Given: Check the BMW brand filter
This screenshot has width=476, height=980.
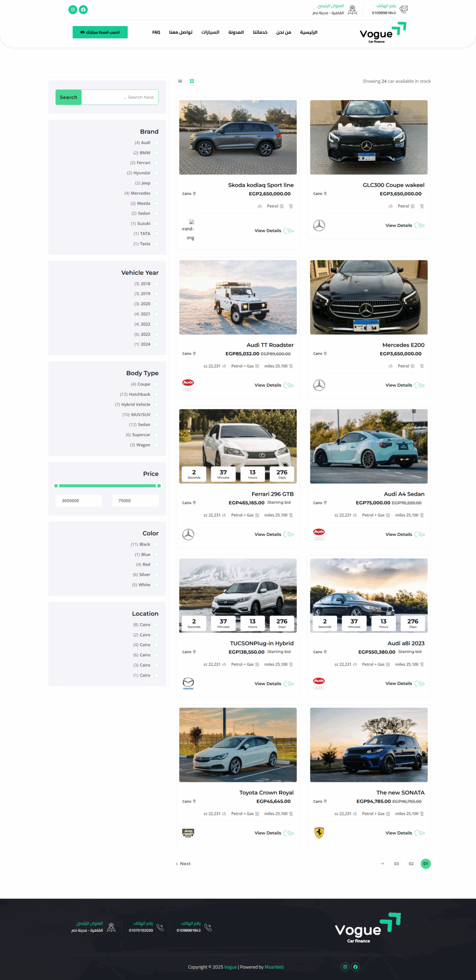Looking at the screenshot, I should [x=156, y=153].
